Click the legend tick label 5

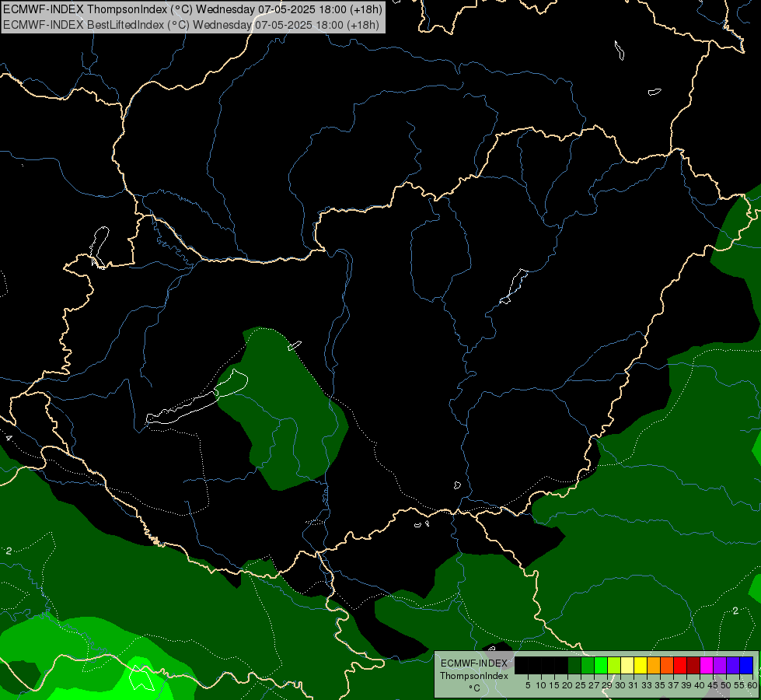[528, 685]
